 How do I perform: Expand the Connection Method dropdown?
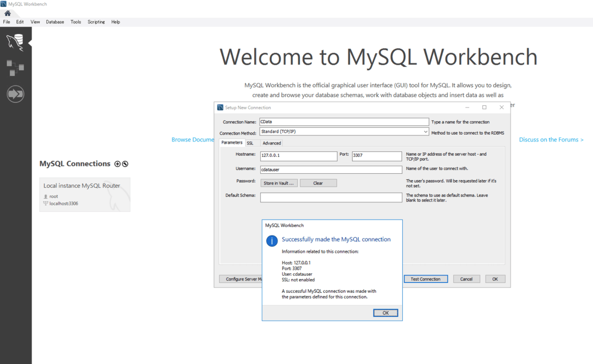425,132
